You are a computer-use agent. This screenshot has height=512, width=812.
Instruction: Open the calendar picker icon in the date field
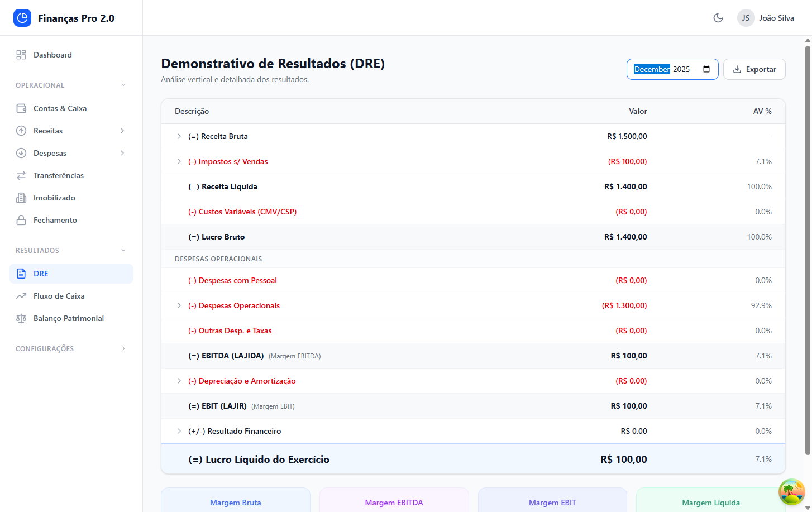(x=706, y=69)
